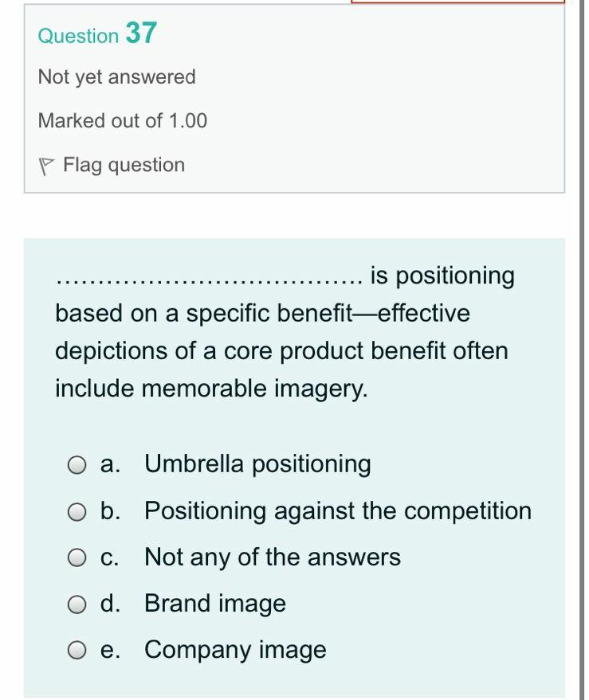Click the question text about positioning
The height and width of the screenshot is (700, 589).
tap(282, 331)
